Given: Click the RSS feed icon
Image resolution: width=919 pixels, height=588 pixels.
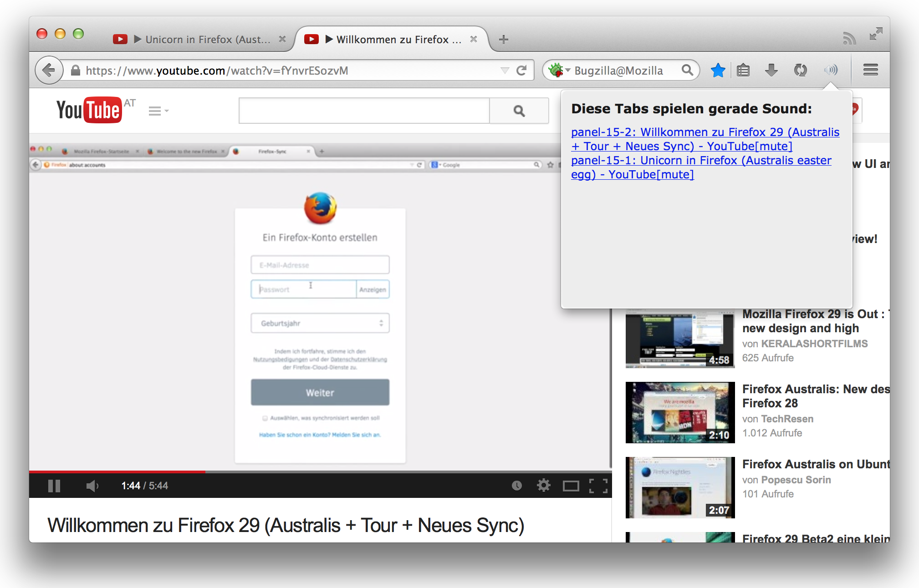Looking at the screenshot, I should tap(849, 39).
